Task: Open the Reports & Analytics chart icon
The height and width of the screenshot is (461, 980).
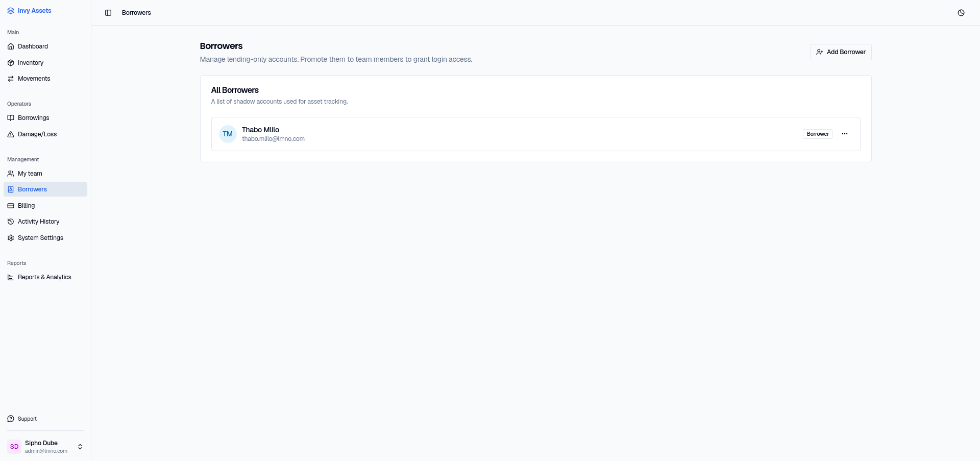Action: pos(11,277)
